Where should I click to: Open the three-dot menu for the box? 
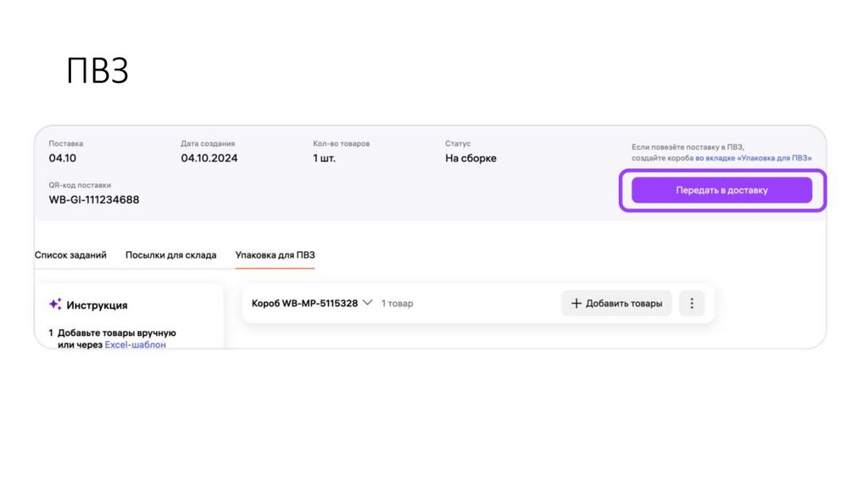click(692, 303)
